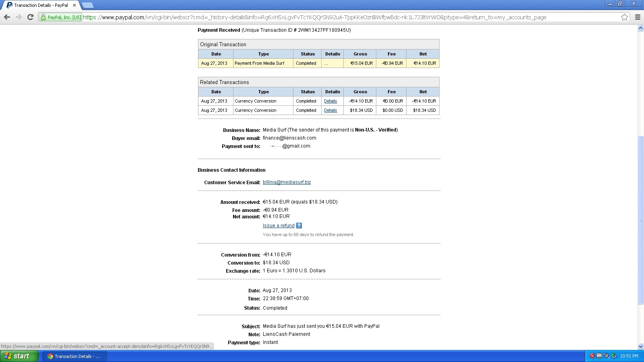Close the Transaction Details tab
This screenshot has height=362, width=644.
(x=74, y=5)
